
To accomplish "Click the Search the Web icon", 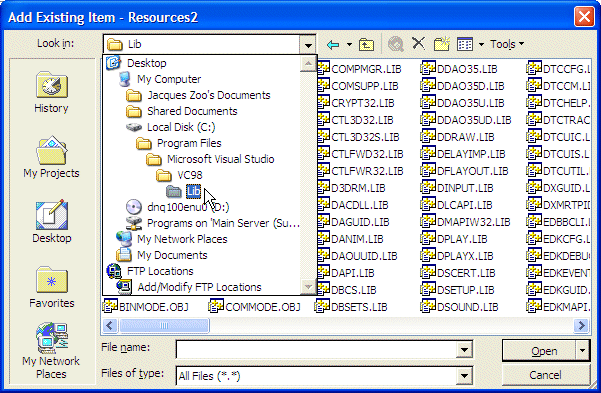I will [396, 44].
